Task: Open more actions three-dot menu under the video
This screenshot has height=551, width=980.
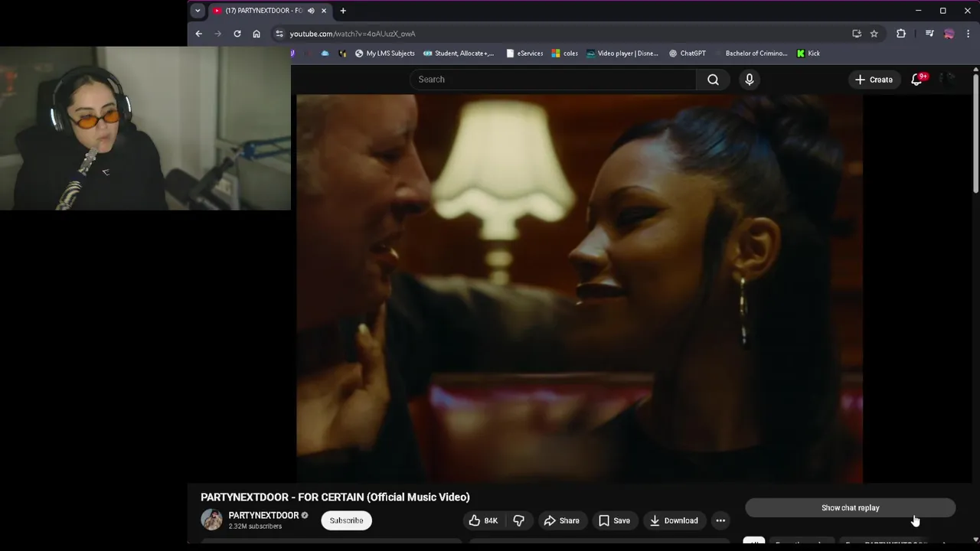Action: [x=720, y=520]
